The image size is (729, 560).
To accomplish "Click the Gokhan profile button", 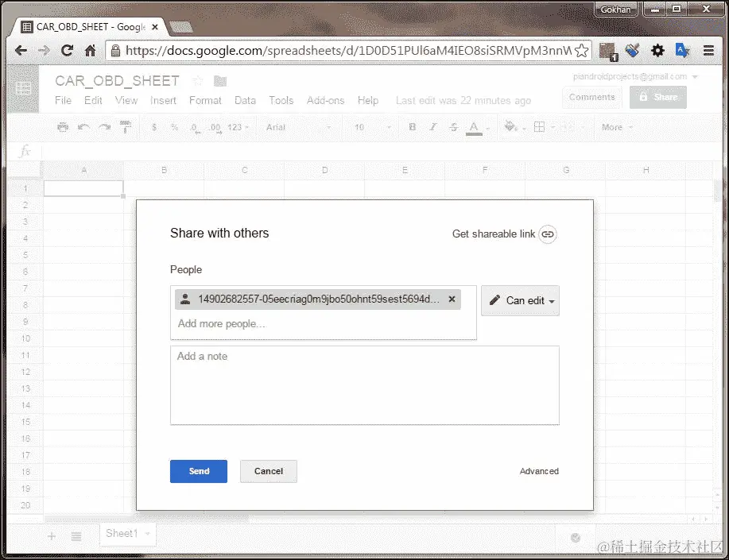I will pyautogui.click(x=615, y=10).
